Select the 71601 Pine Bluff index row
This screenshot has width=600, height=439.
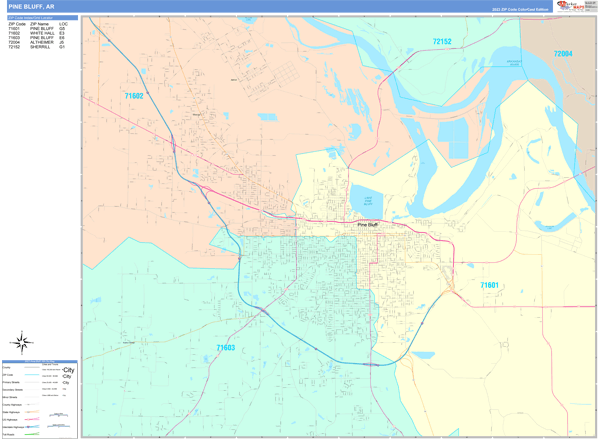point(37,29)
